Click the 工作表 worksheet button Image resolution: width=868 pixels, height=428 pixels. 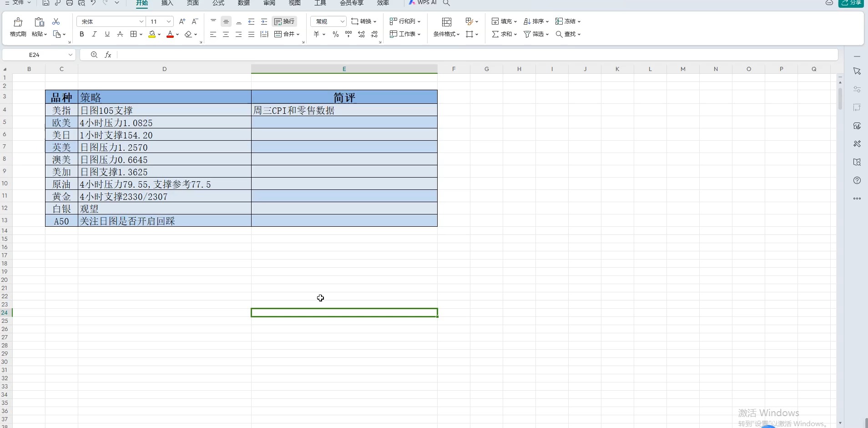click(405, 34)
